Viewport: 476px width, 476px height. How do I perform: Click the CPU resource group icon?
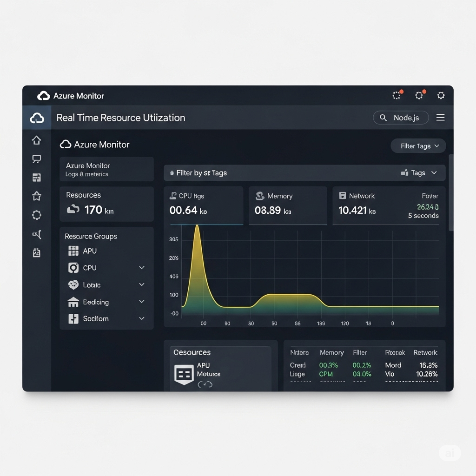click(73, 268)
